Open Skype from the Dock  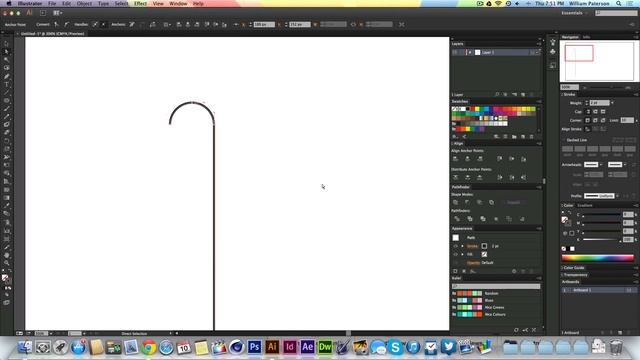(x=395, y=347)
